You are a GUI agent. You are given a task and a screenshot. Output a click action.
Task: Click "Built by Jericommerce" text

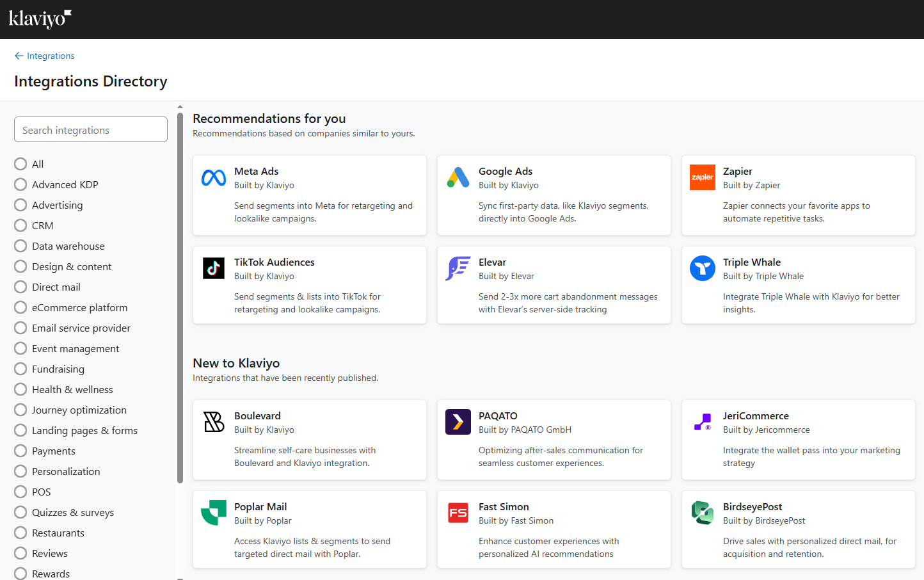click(x=767, y=430)
